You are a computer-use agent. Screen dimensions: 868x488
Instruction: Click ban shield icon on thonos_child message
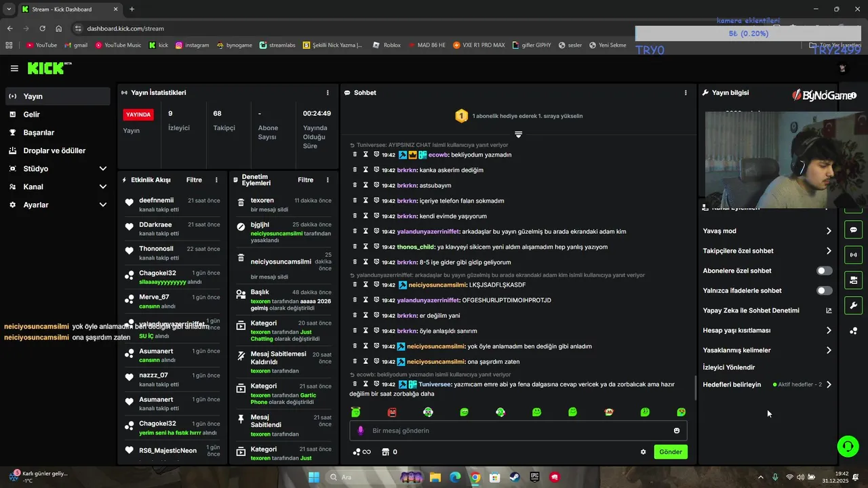tap(376, 247)
